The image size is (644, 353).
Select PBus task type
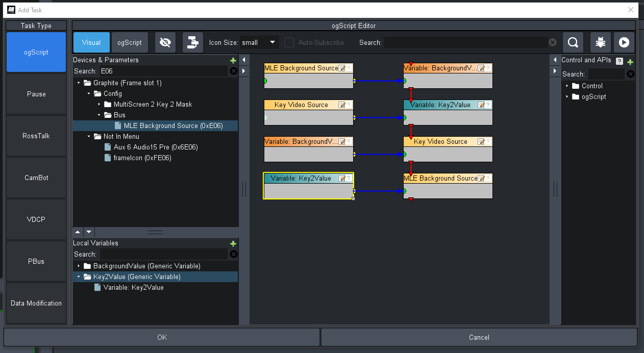coord(36,261)
